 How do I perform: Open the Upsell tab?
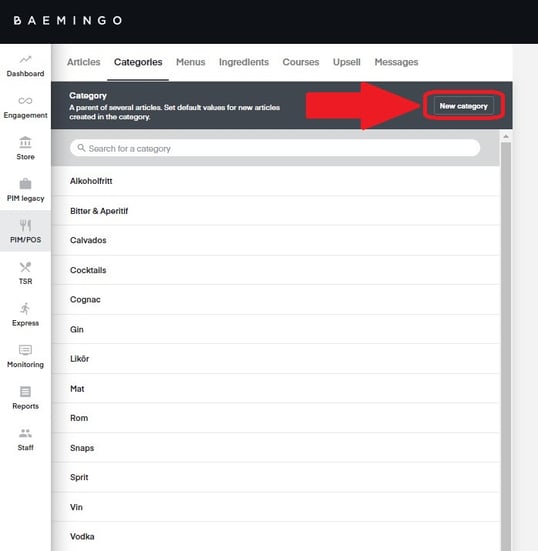tap(346, 62)
